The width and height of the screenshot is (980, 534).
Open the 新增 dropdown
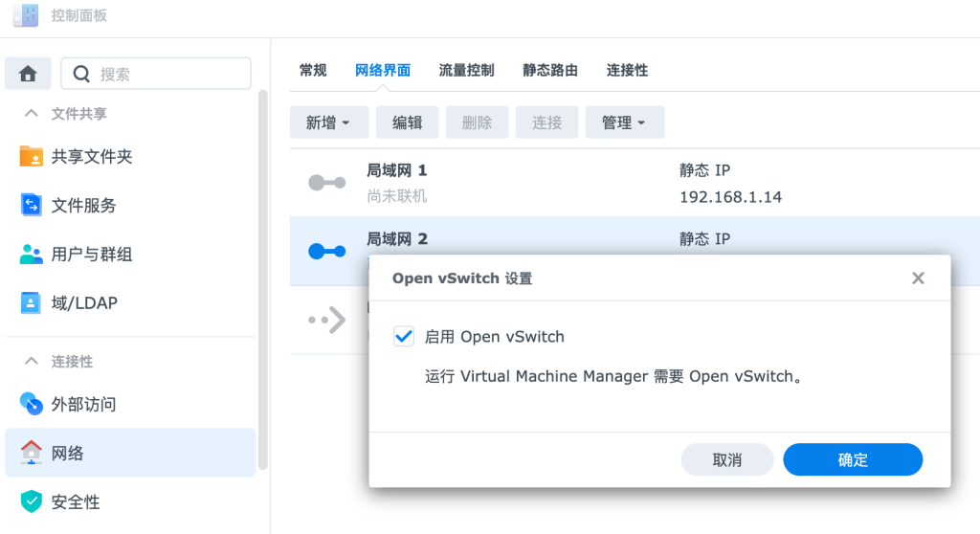(x=329, y=122)
